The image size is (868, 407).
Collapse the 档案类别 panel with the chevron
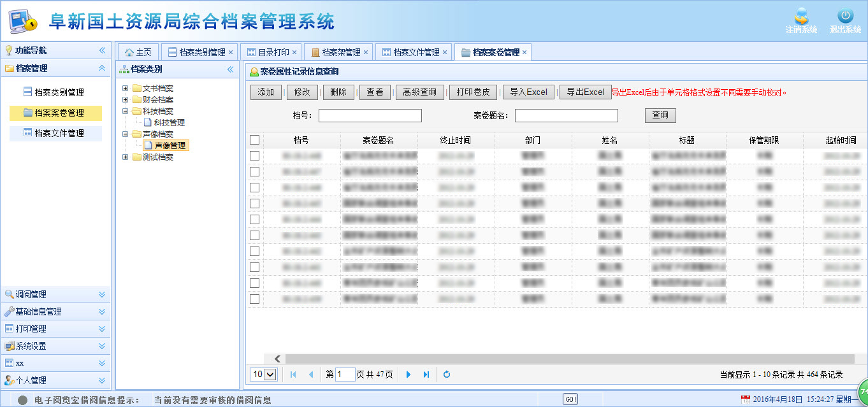coord(231,69)
